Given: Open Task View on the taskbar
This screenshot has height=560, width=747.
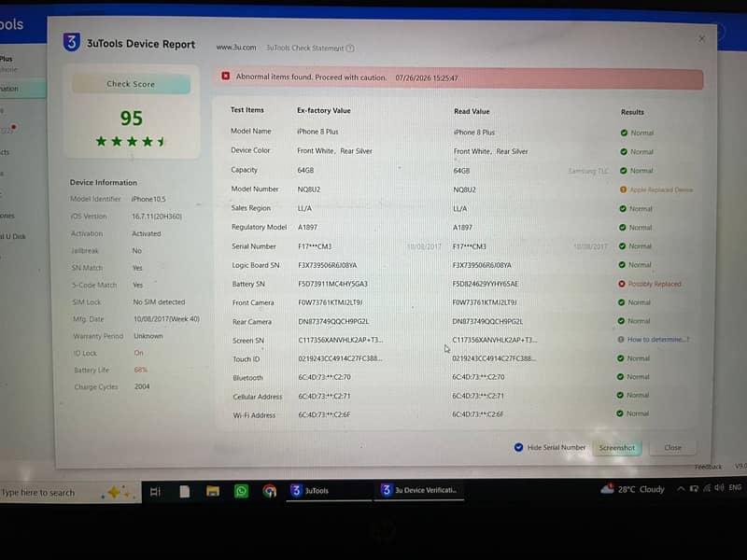Looking at the screenshot, I should (155, 492).
